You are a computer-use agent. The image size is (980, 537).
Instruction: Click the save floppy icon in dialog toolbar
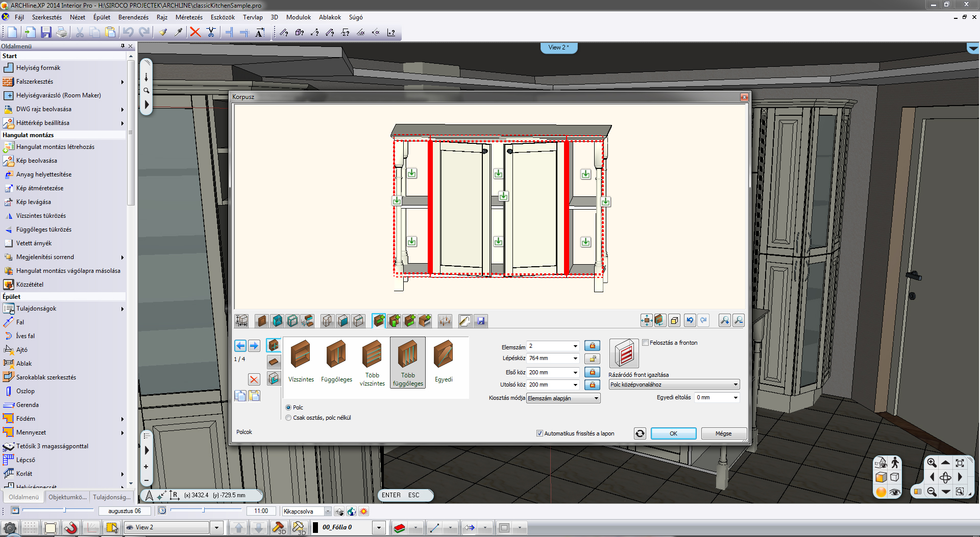pyautogui.click(x=480, y=321)
